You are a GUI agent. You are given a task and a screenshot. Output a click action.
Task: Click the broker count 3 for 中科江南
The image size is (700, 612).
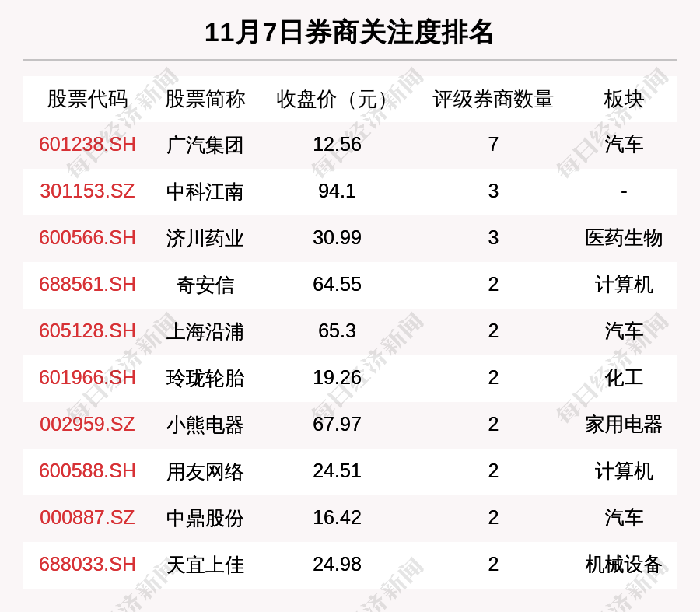493,191
